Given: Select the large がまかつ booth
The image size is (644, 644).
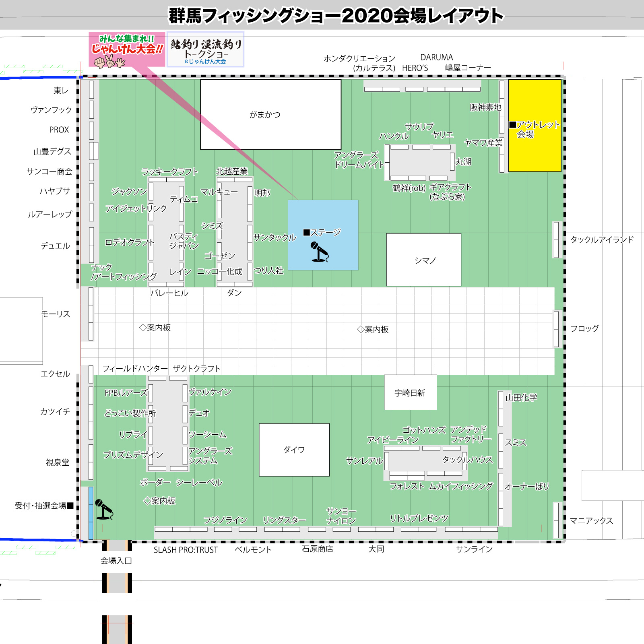Looking at the screenshot, I should pyautogui.click(x=270, y=115).
